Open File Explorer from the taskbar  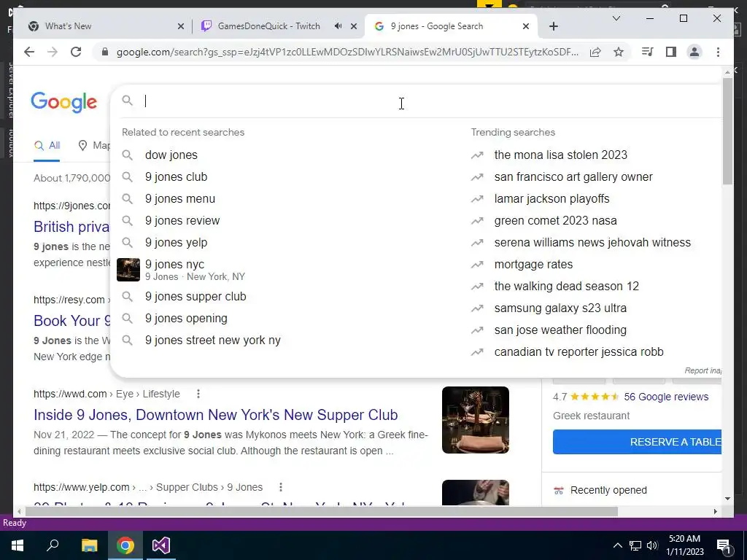click(89, 545)
